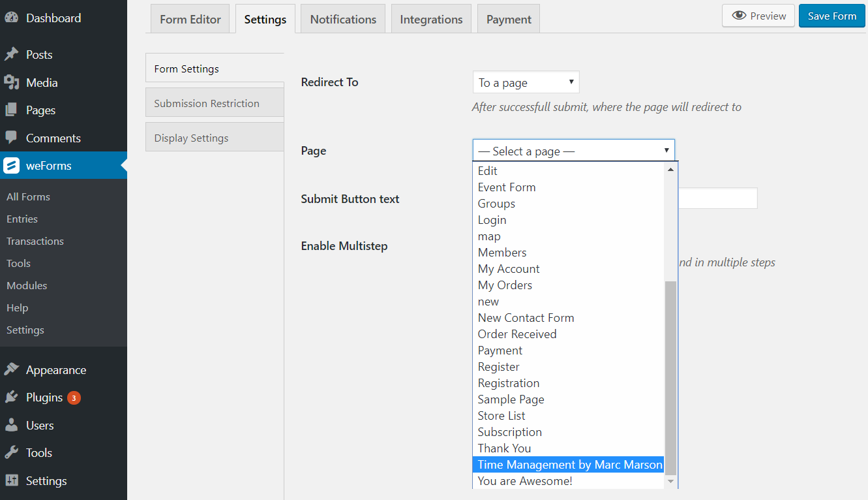The width and height of the screenshot is (868, 500).
Task: Click the scroll down arrow of page list
Action: tap(670, 482)
